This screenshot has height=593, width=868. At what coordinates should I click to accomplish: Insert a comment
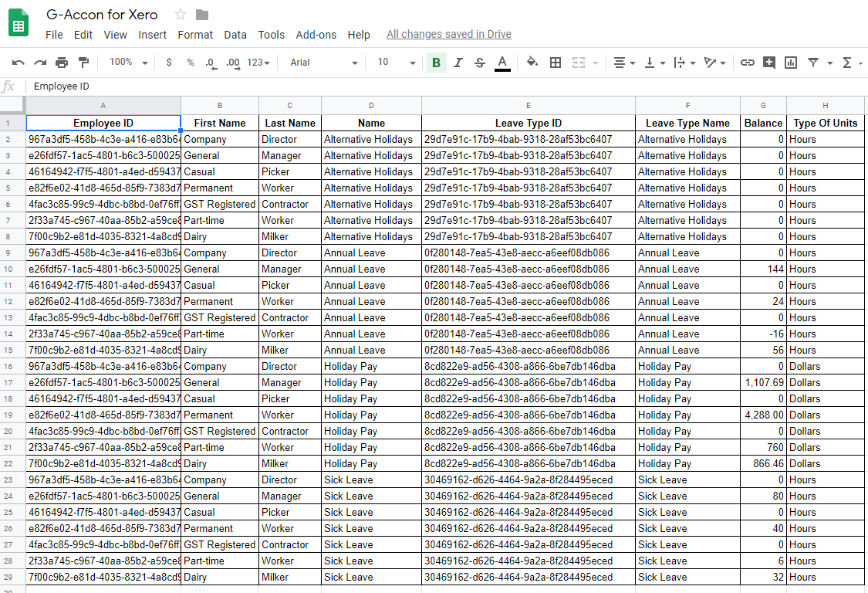769,63
